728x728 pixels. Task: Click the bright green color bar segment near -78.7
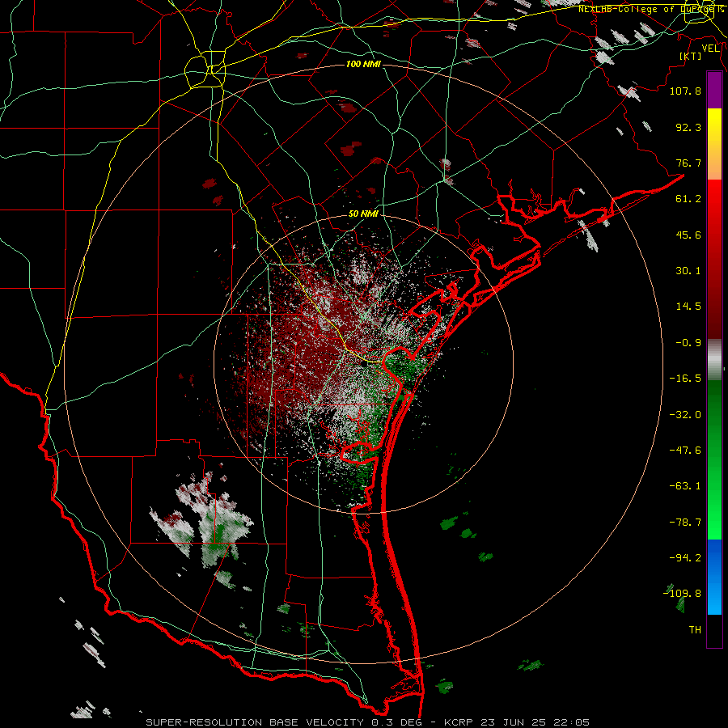(714, 523)
